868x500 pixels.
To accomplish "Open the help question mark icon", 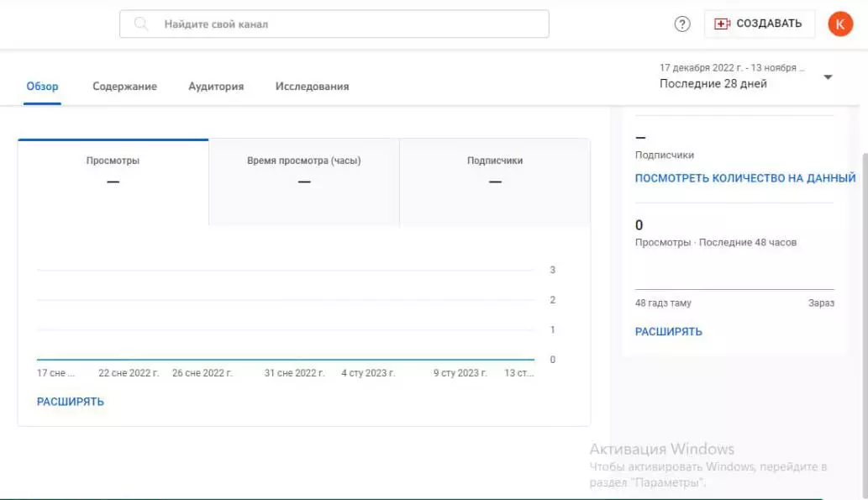I will (682, 24).
